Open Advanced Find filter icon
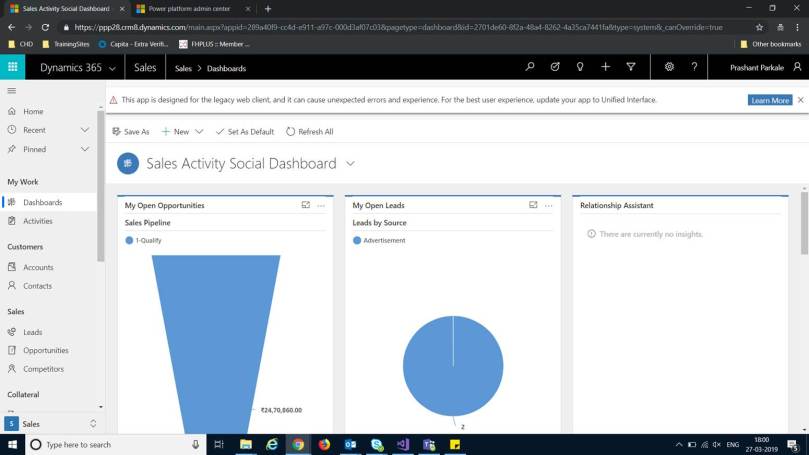The height and width of the screenshot is (455, 809). click(631, 67)
